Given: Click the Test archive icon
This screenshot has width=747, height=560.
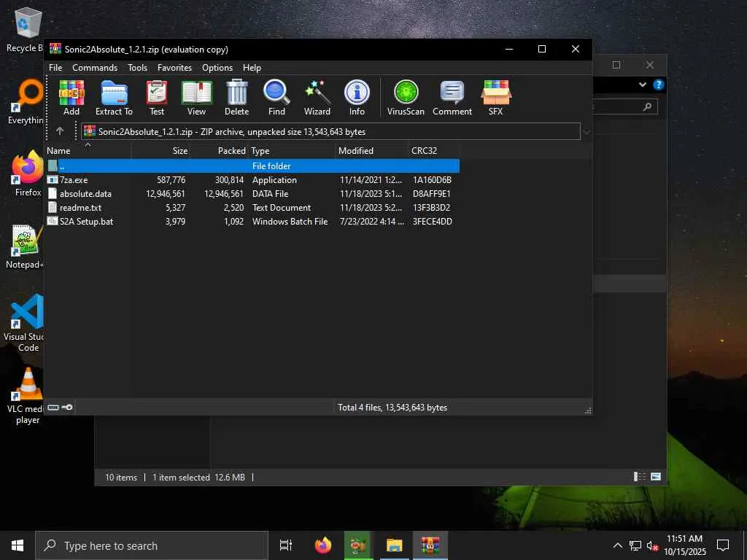Looking at the screenshot, I should click(157, 98).
